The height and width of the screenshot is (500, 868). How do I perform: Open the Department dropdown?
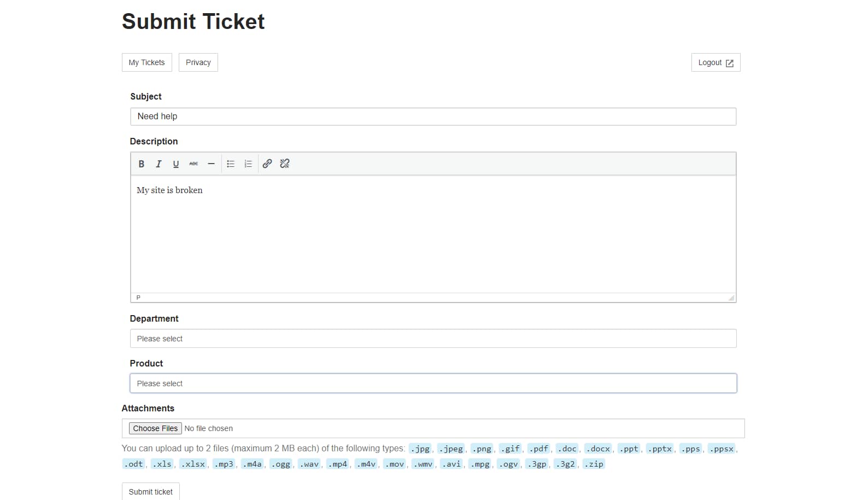point(433,339)
